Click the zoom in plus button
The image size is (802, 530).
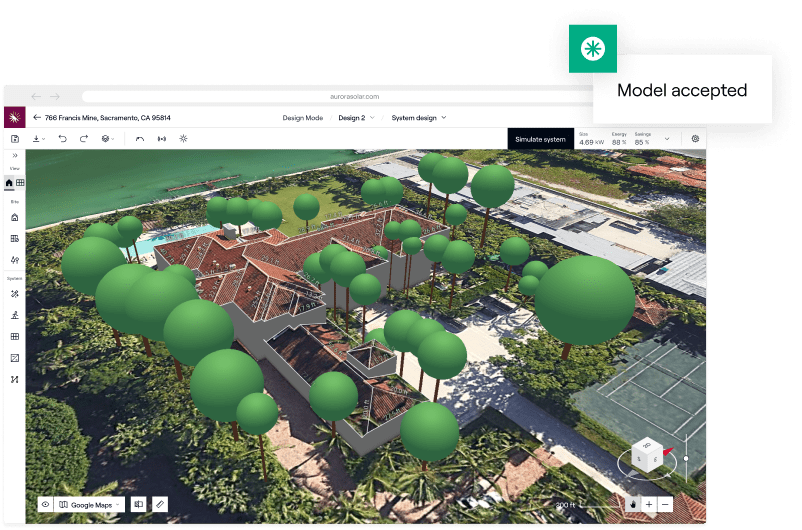coord(649,505)
